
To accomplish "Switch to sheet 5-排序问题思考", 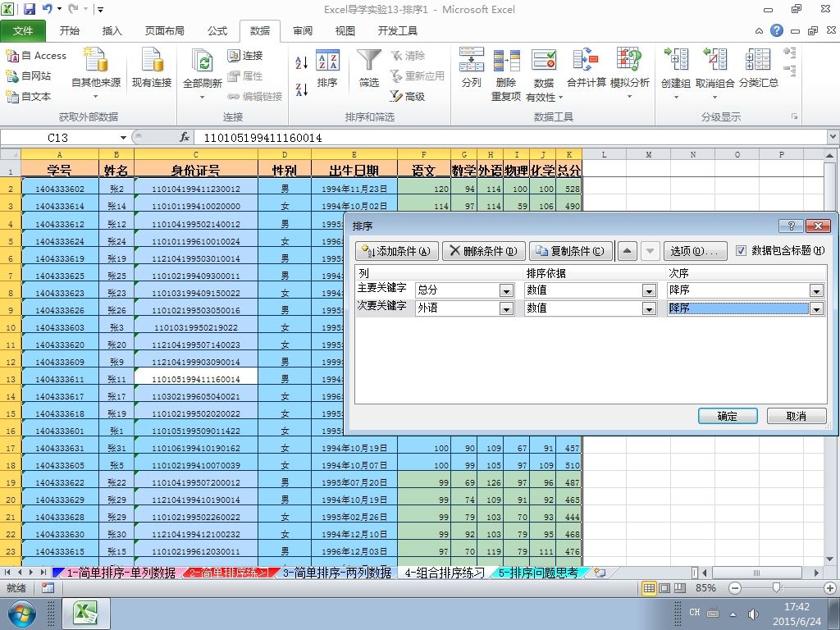I will pos(538,573).
